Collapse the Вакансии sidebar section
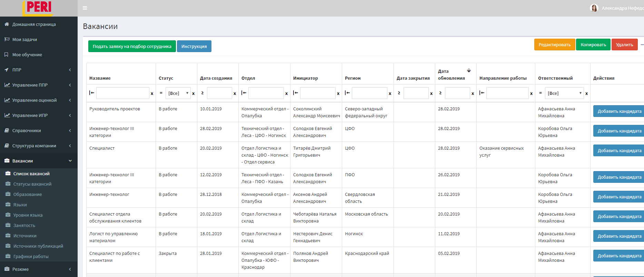The image size is (644, 277). point(39,161)
